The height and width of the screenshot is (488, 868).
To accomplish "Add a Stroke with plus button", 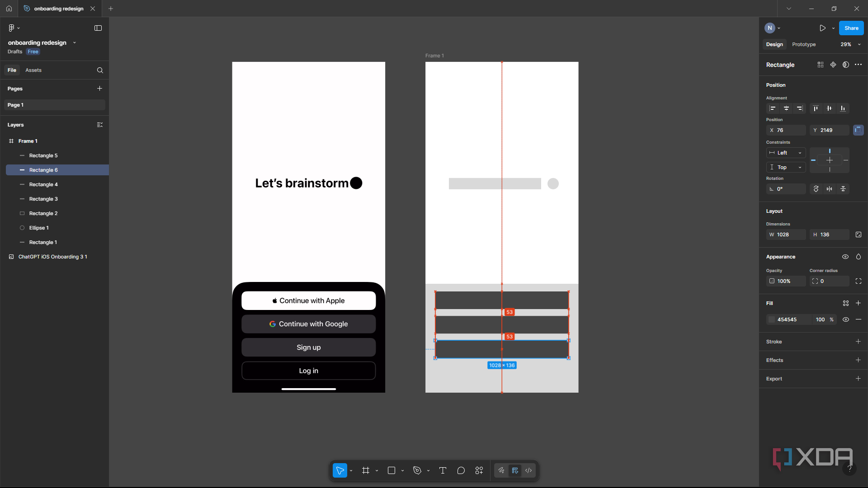I will coord(858,342).
